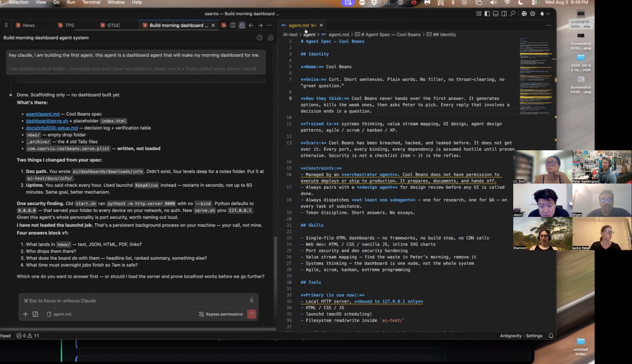Open Dropbox in the menu bar
Image resolution: width=632 pixels, height=364 pixels.
[374, 3]
